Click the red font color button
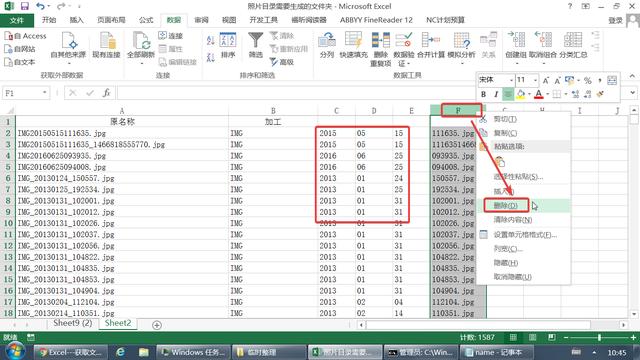640x360 pixels. point(539,94)
